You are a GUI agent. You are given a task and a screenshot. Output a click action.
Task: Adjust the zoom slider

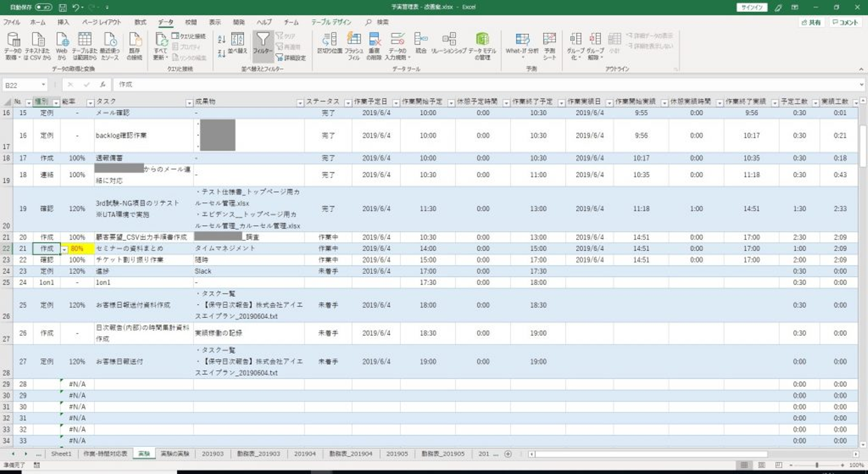(817, 465)
